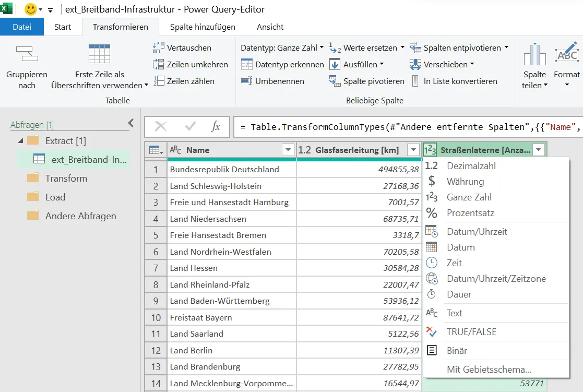
Task: Select the Transformieren tab
Action: pos(121,27)
